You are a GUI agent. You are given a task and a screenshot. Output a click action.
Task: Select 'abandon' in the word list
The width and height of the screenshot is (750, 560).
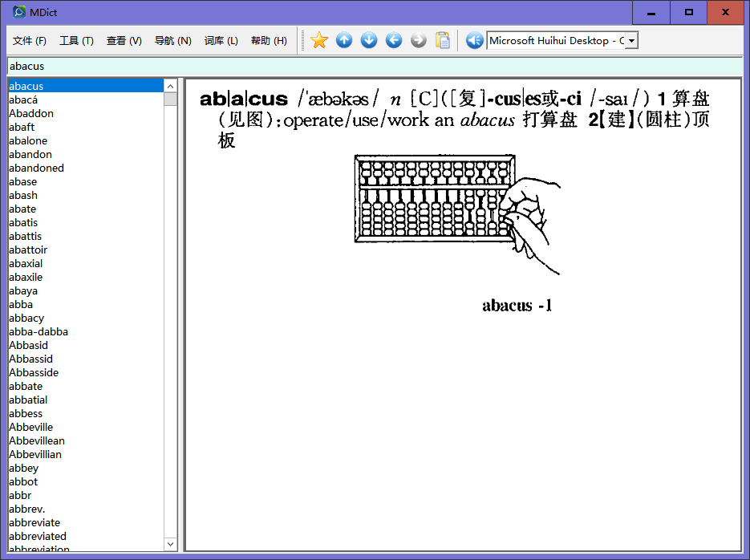tap(30, 155)
